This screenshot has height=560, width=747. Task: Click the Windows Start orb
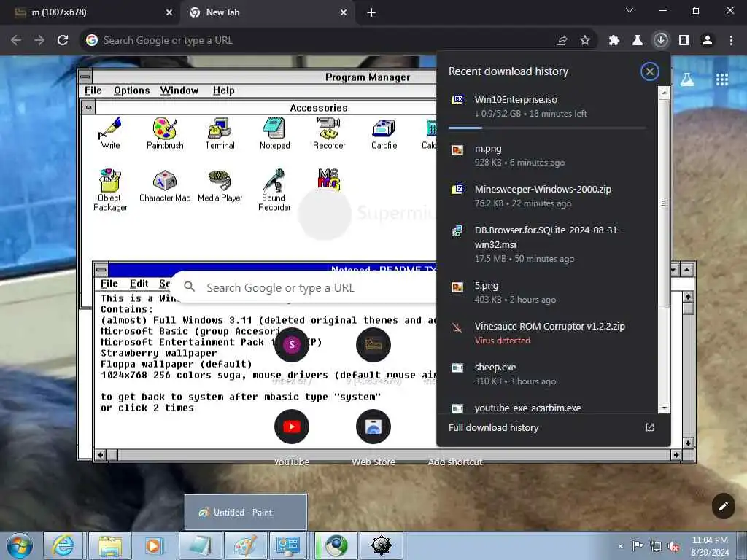click(x=20, y=545)
